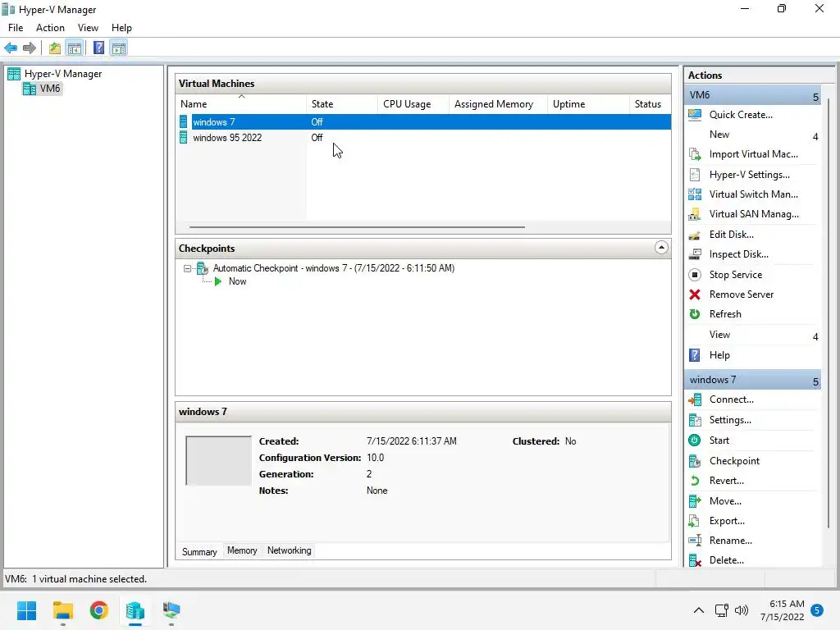
Task: Click the Actions pane vertical scrollbar
Action: point(828,313)
